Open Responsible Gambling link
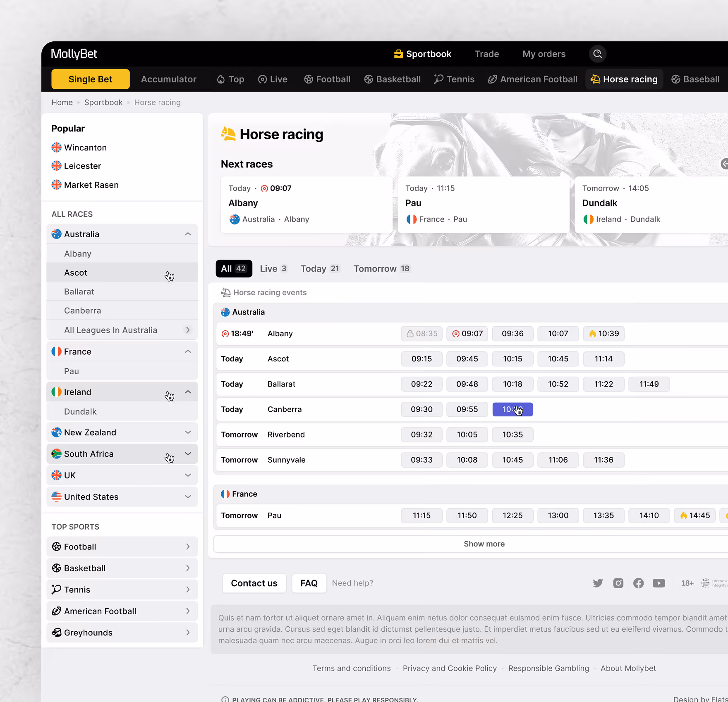The width and height of the screenshot is (728, 702). tap(548, 668)
